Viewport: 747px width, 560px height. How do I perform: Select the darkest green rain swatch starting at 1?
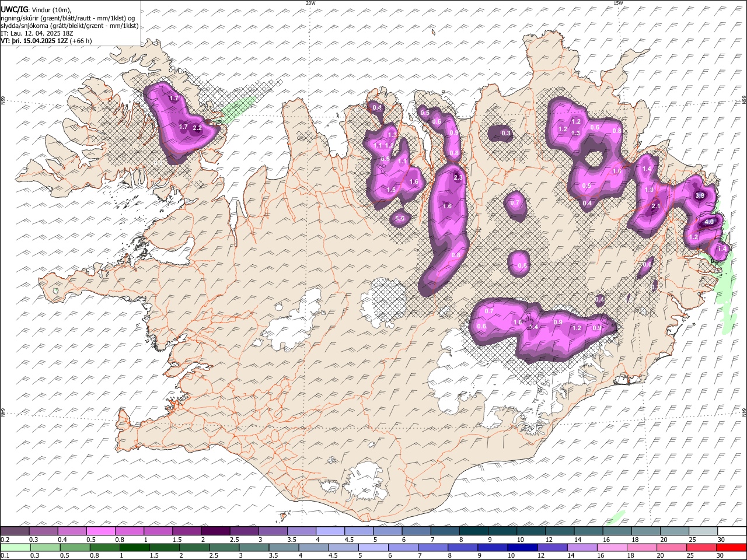pos(135,547)
